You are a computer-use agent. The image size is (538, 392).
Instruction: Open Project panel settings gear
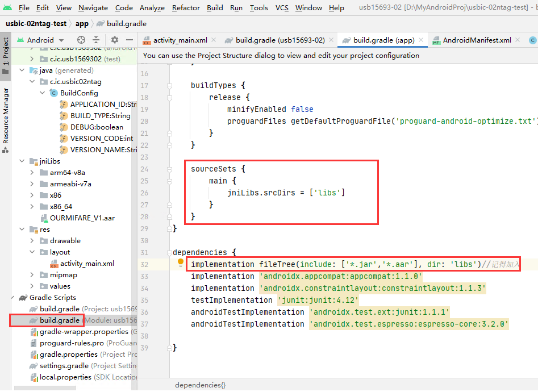(x=115, y=40)
